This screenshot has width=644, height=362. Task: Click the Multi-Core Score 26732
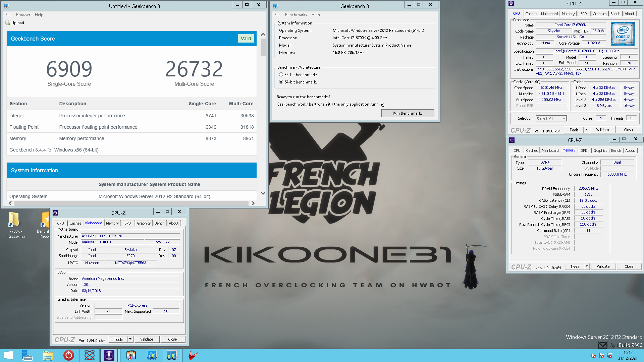pyautogui.click(x=194, y=69)
